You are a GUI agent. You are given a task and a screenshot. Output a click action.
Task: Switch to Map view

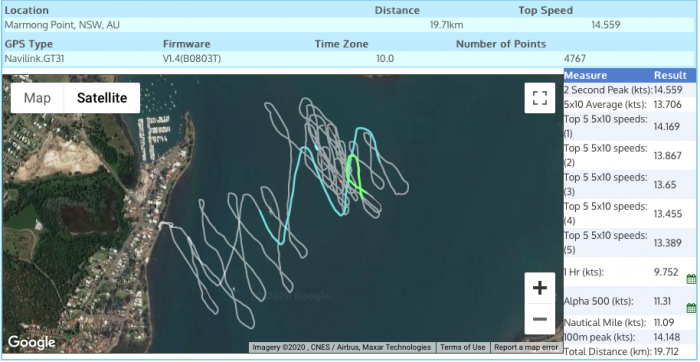coord(37,98)
